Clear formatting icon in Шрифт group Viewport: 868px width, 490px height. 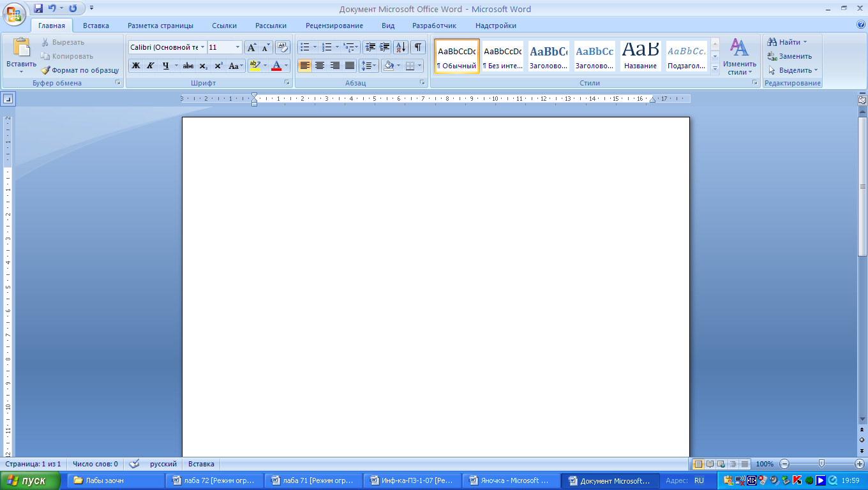click(x=283, y=47)
